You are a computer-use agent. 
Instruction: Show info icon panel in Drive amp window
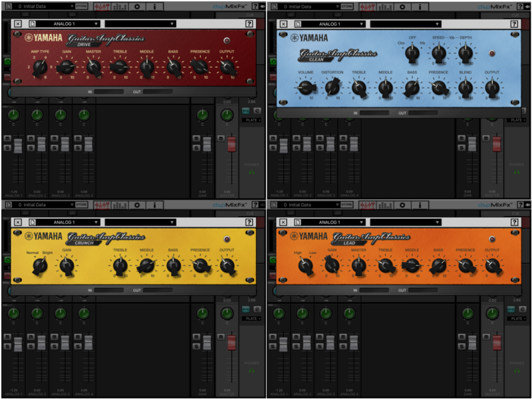pos(154,7)
